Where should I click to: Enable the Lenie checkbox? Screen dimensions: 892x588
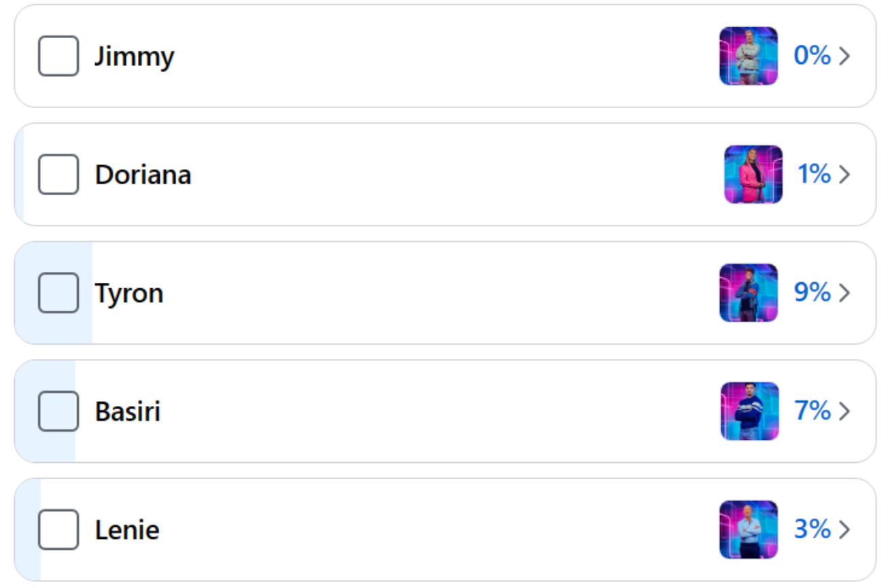tap(58, 529)
